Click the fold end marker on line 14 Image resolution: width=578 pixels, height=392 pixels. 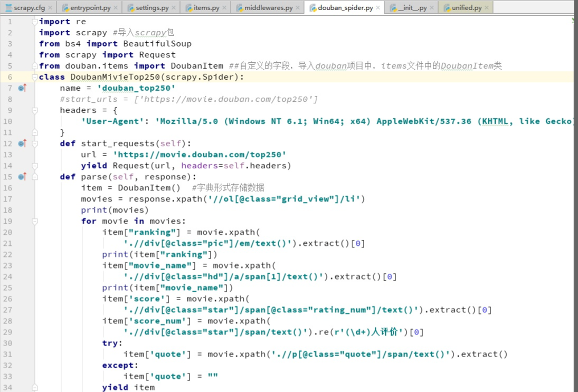(35, 166)
